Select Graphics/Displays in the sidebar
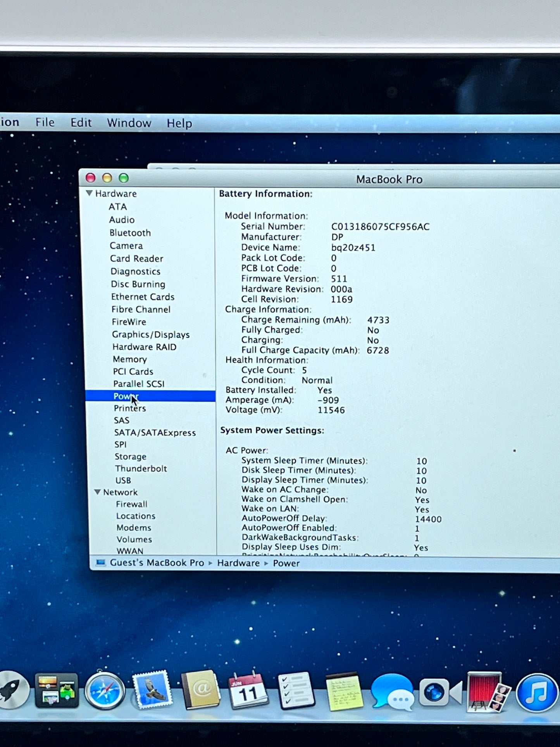The height and width of the screenshot is (747, 560). [x=151, y=335]
